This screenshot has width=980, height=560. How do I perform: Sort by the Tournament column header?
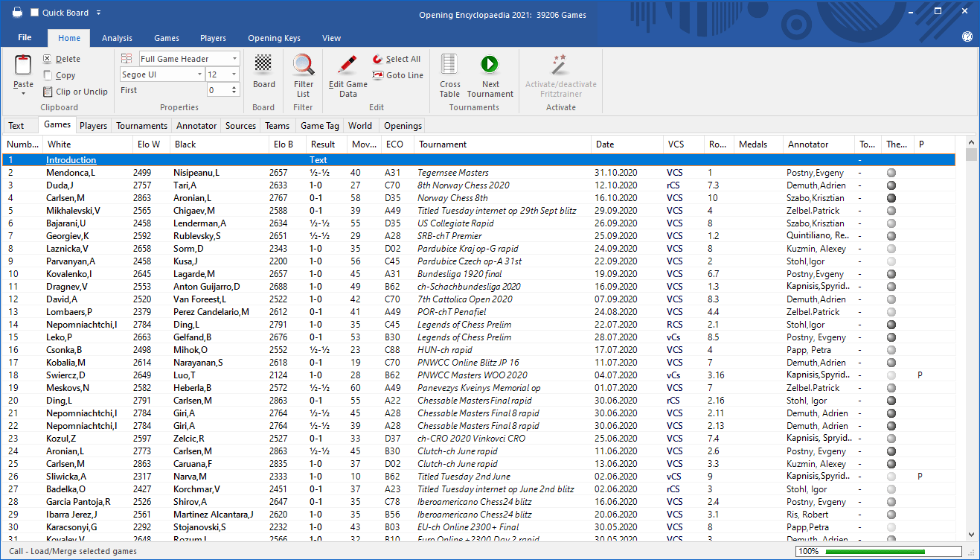point(503,144)
